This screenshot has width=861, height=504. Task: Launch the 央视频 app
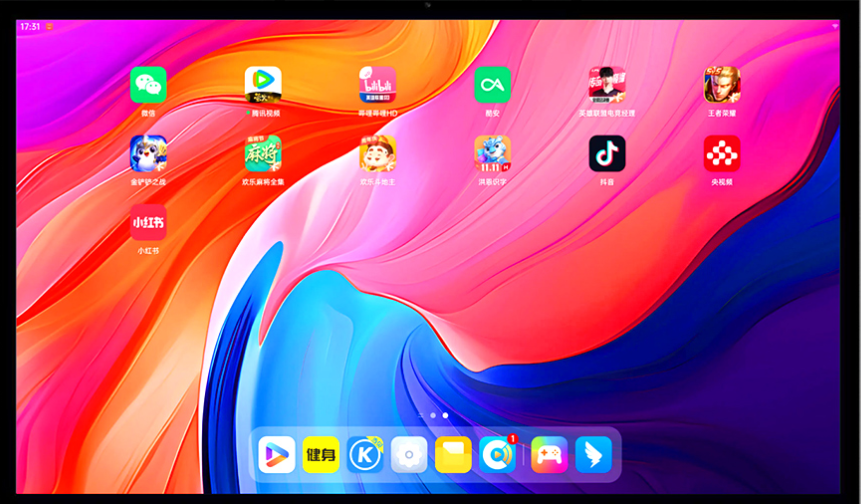pyautogui.click(x=722, y=154)
